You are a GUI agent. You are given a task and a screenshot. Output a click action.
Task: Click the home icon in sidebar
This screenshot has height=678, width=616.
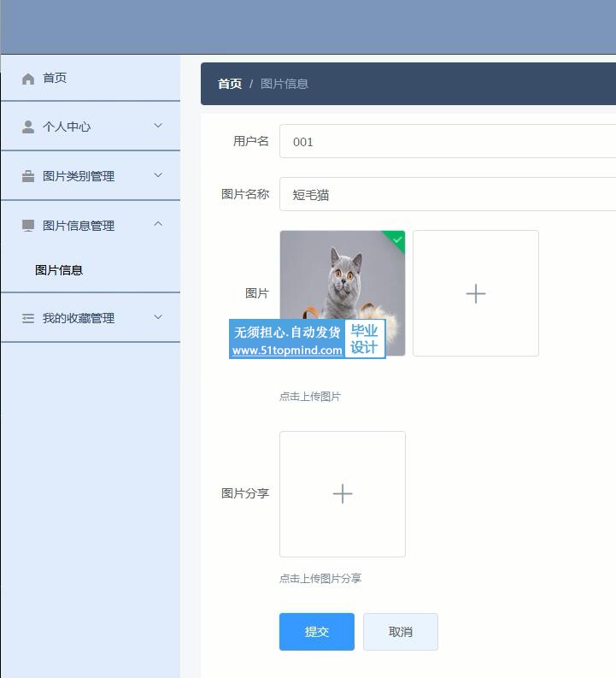pyautogui.click(x=28, y=79)
